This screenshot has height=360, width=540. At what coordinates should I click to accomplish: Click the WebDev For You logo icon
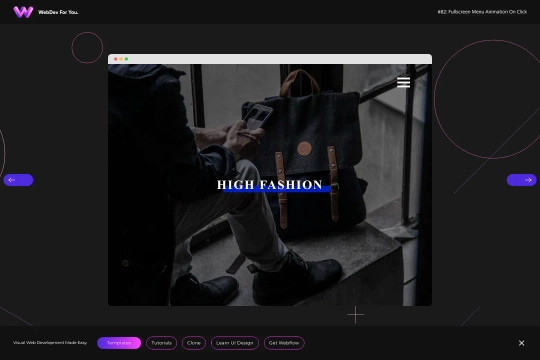point(23,12)
